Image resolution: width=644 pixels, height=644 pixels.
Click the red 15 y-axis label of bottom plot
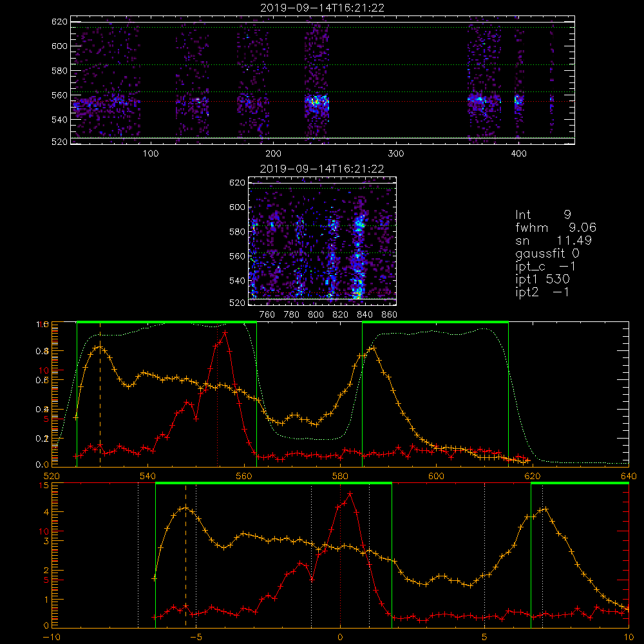pos(44,486)
